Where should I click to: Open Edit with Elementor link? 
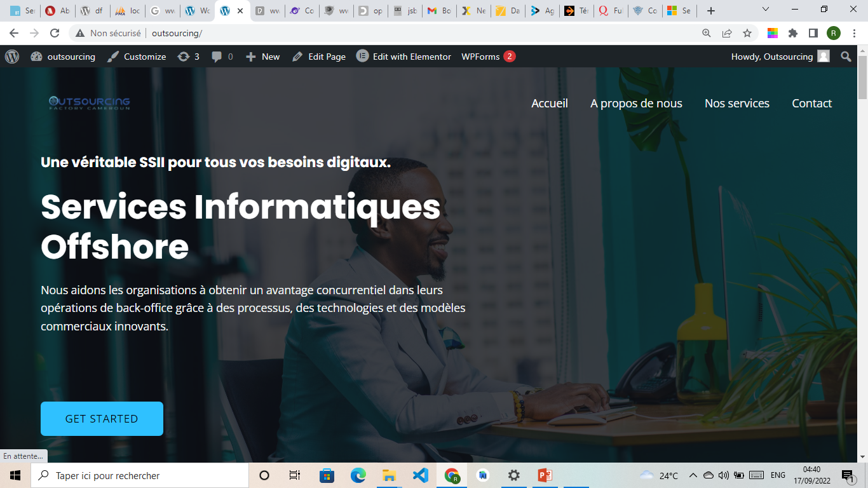[x=404, y=57]
